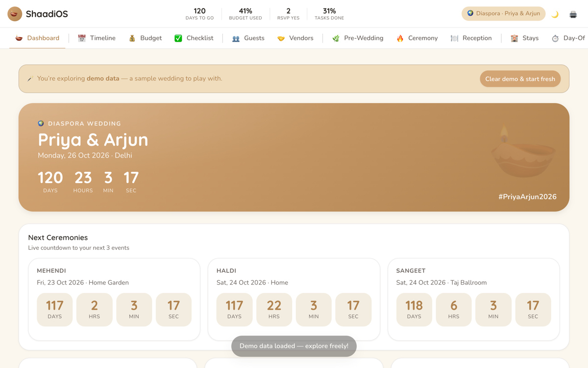Click the 31% Tasks Done stat
This screenshot has height=368, width=588.
(329, 14)
